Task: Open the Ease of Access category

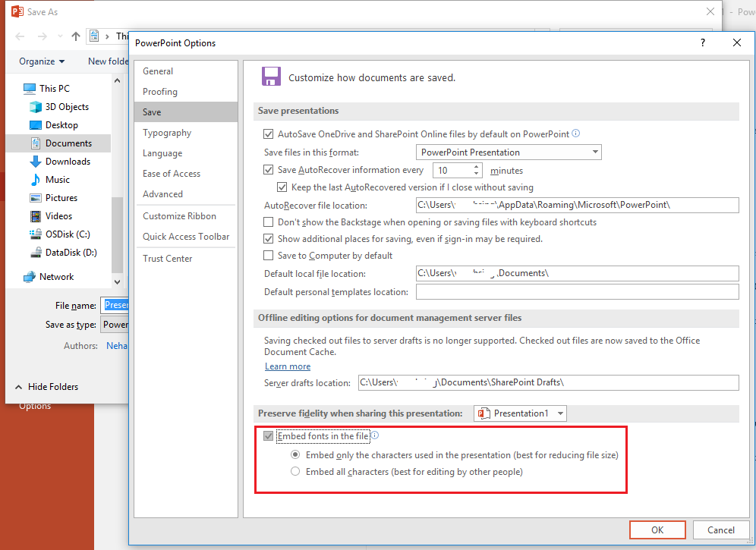Action: (186, 174)
